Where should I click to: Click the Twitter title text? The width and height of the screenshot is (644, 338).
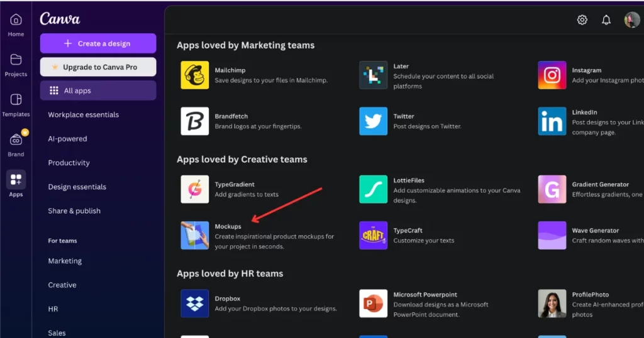click(404, 116)
